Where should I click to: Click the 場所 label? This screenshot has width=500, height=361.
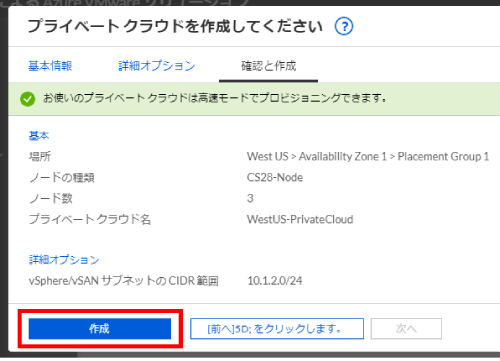[40, 156]
